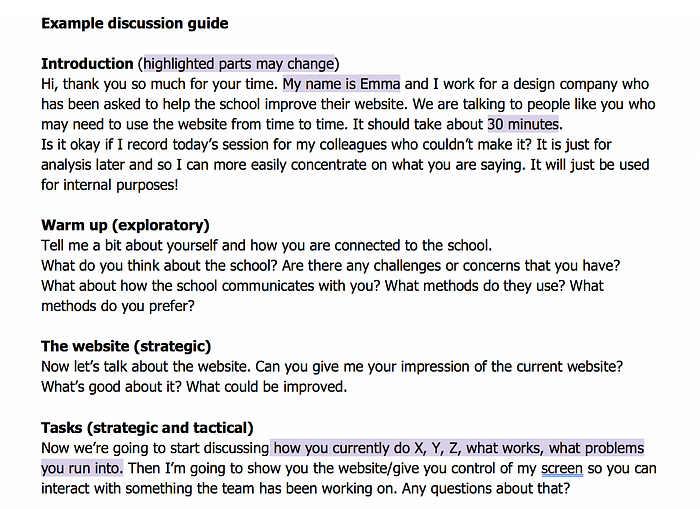The width and height of the screenshot is (700, 509).
Task: Click the 'Example discussion guide' title
Action: click(135, 23)
